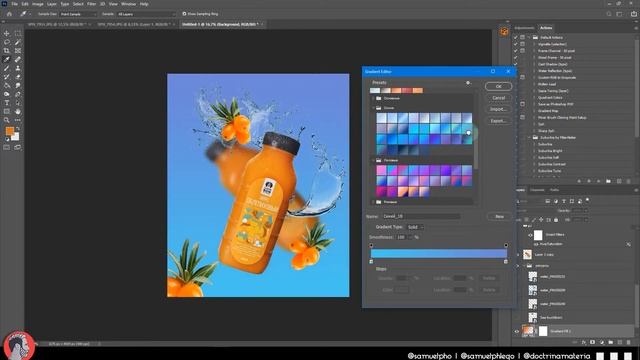
Task: Select the Move tool
Action: coord(7,33)
